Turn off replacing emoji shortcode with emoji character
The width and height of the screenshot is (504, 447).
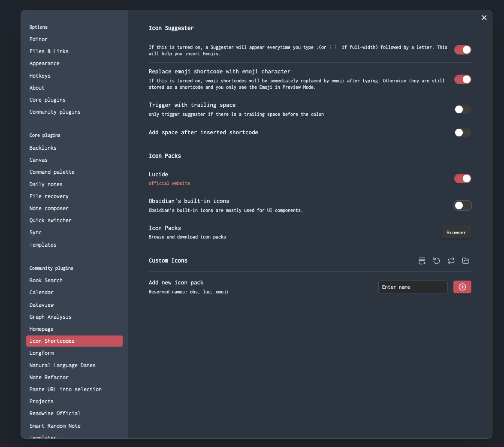click(462, 79)
